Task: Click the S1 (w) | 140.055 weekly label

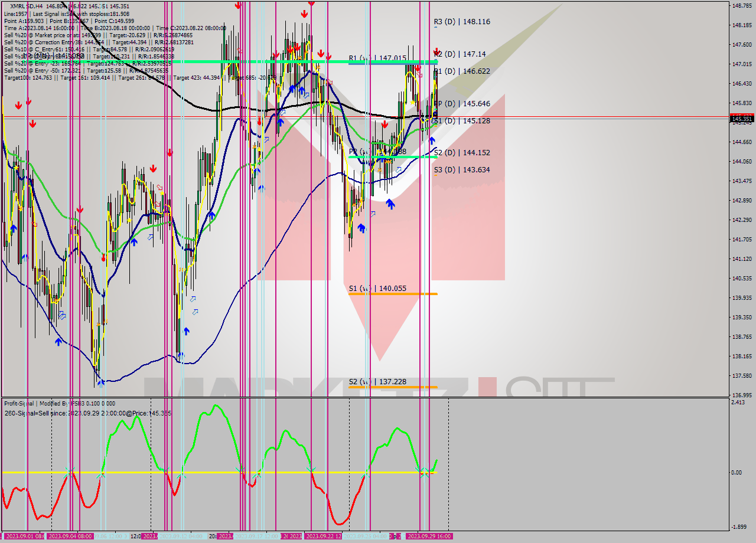Action: pos(377,289)
